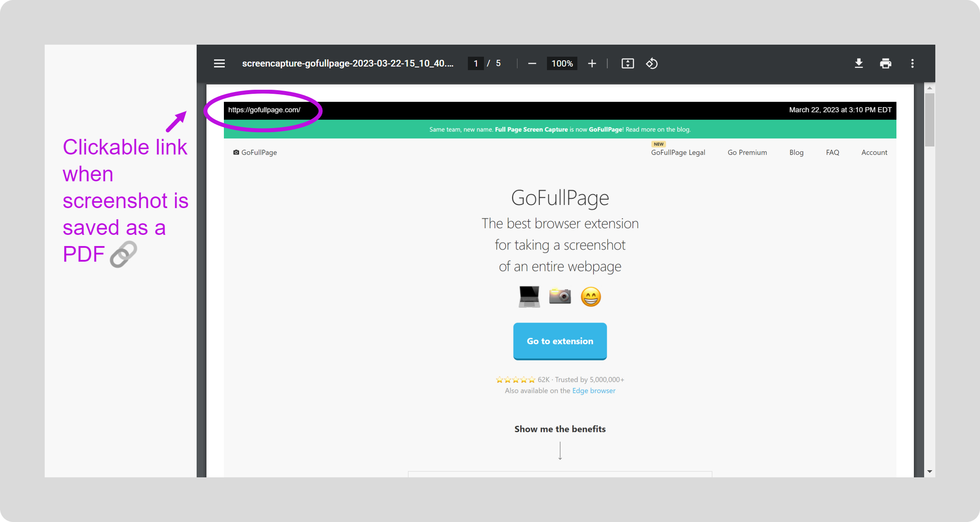
Task: Select the GoFullPage Legal item with NEW badge
Action: click(x=677, y=152)
